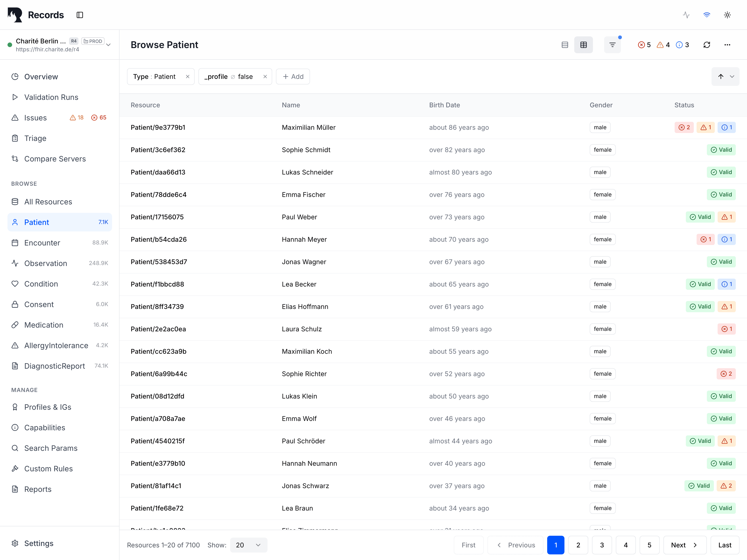Screen dimensions: 747x560
Task: Open Validation Runs in sidebar
Action: pyautogui.click(x=51, y=97)
